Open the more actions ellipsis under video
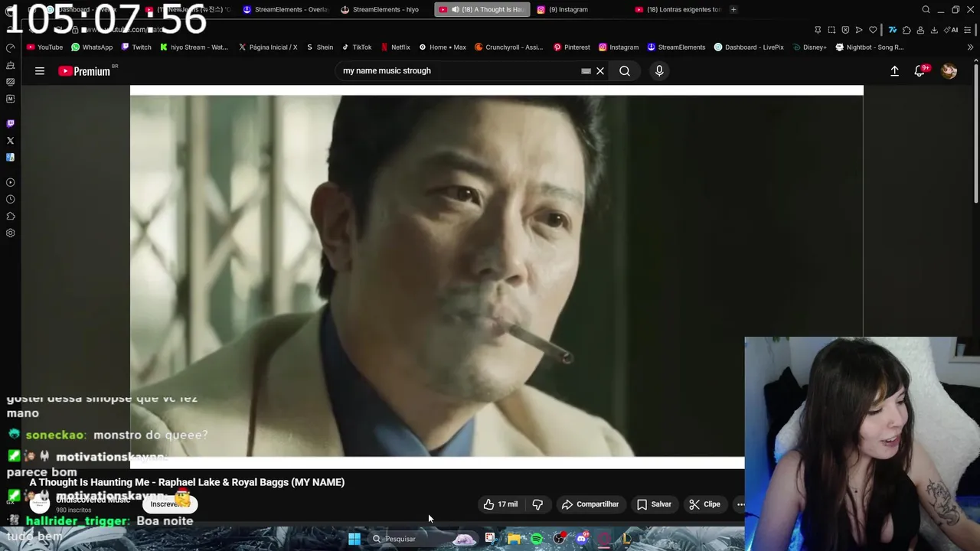Screen dimensions: 980x551 (740, 504)
